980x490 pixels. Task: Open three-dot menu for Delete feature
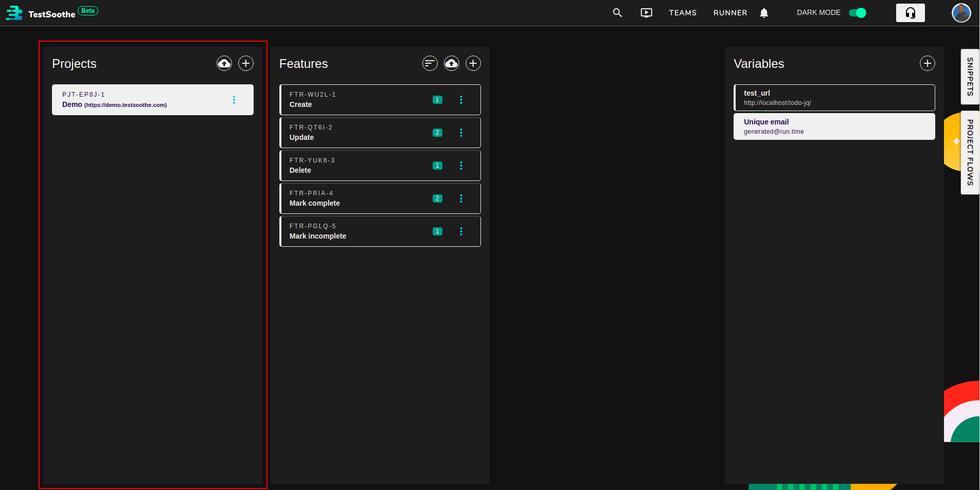click(461, 166)
